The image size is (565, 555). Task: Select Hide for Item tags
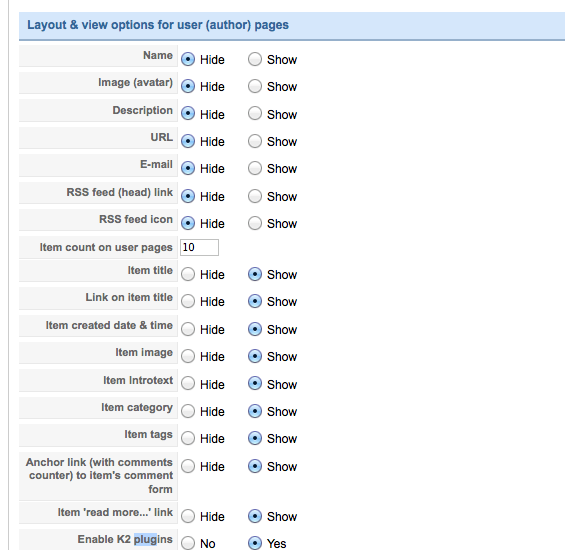click(188, 439)
